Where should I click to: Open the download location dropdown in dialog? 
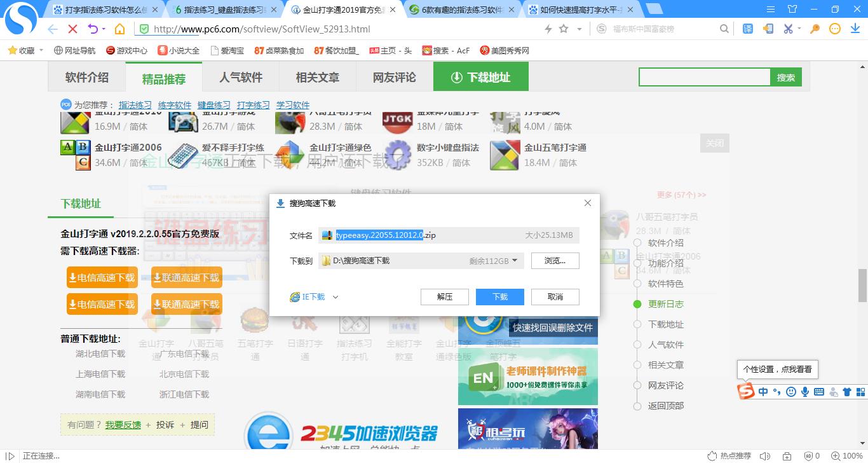[515, 261]
